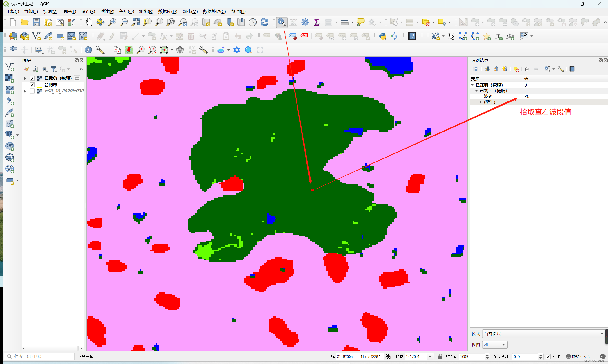The width and height of the screenshot is (608, 364).
Task: Open the 编辑(E) menu
Action: [x=31, y=12]
